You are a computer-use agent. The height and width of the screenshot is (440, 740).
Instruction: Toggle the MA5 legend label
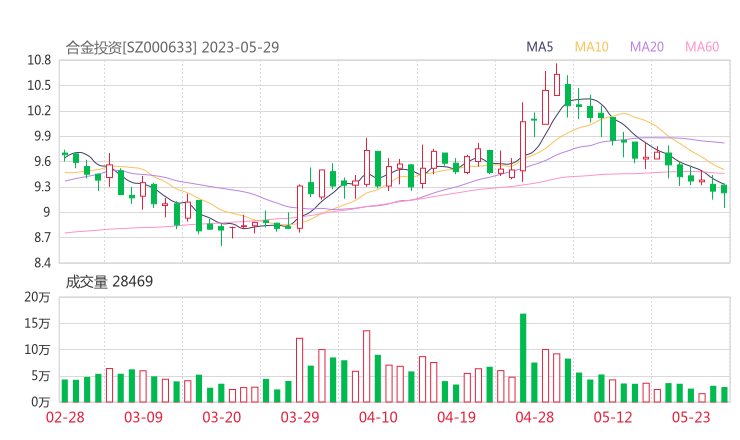click(540, 47)
